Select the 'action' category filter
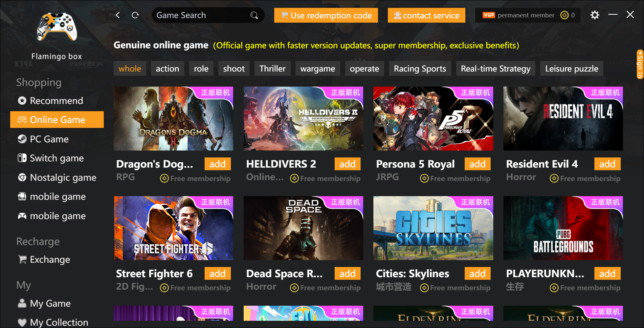The width and height of the screenshot is (644, 328). pos(167,69)
